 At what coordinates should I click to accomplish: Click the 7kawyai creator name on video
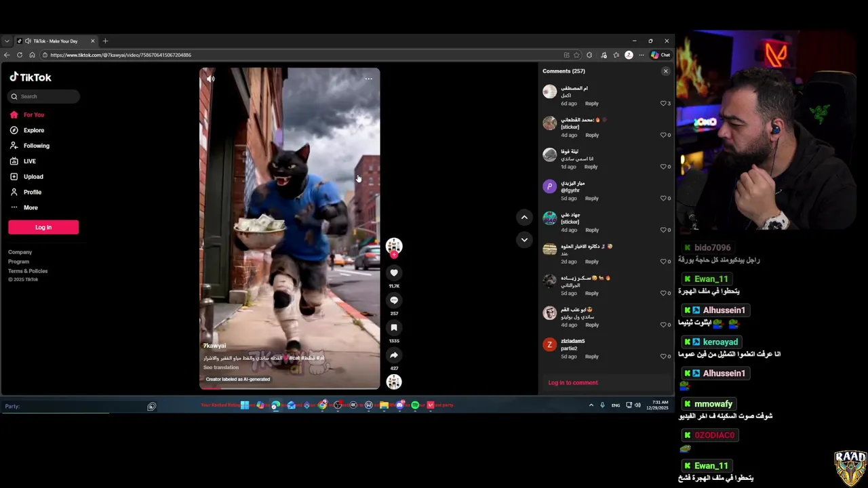(215, 346)
